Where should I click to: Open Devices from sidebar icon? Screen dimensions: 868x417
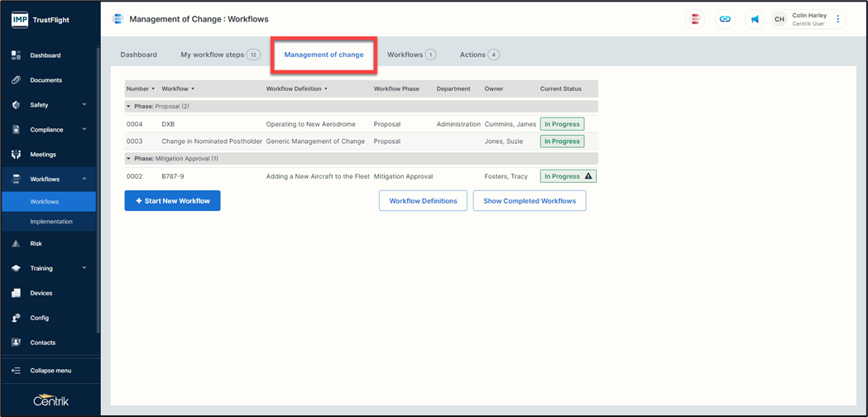pos(16,293)
